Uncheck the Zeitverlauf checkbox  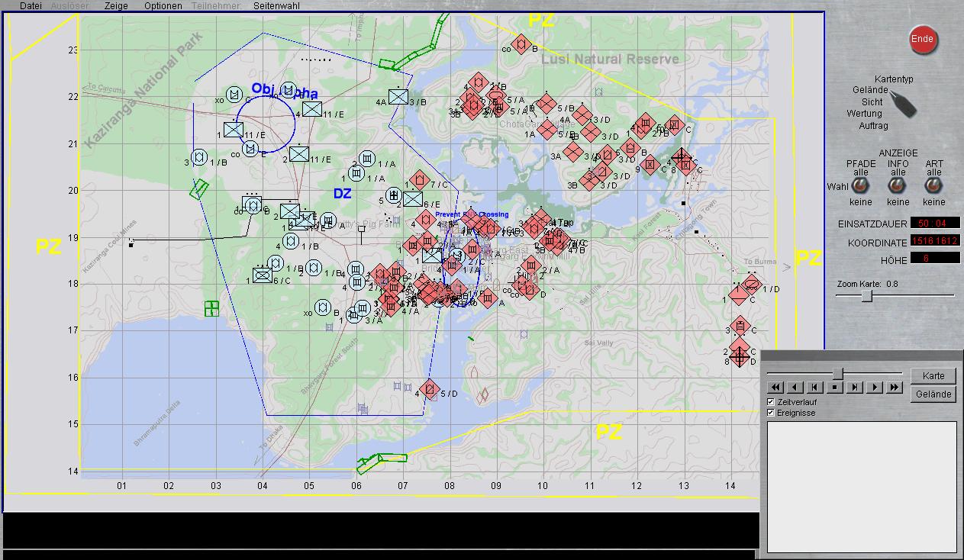[x=771, y=402]
